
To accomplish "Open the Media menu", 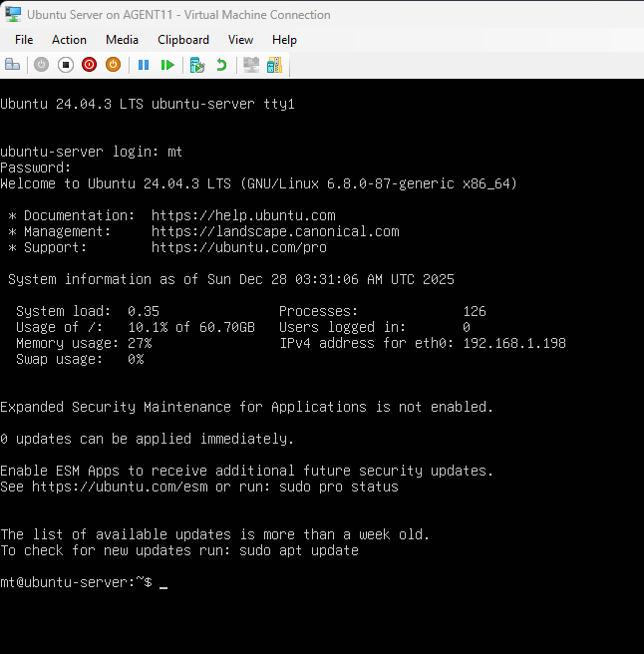I will pyautogui.click(x=122, y=40).
